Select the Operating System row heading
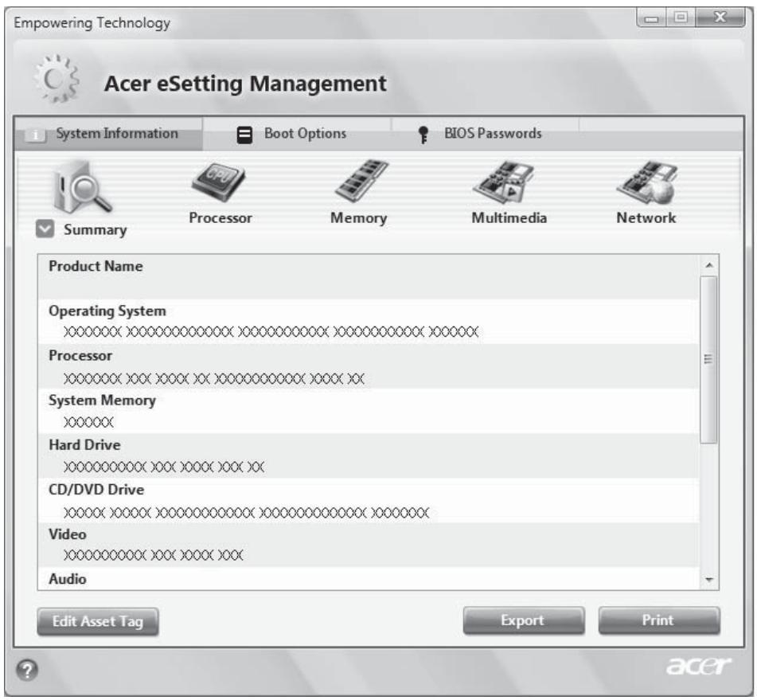757x700 pixels. (107, 311)
